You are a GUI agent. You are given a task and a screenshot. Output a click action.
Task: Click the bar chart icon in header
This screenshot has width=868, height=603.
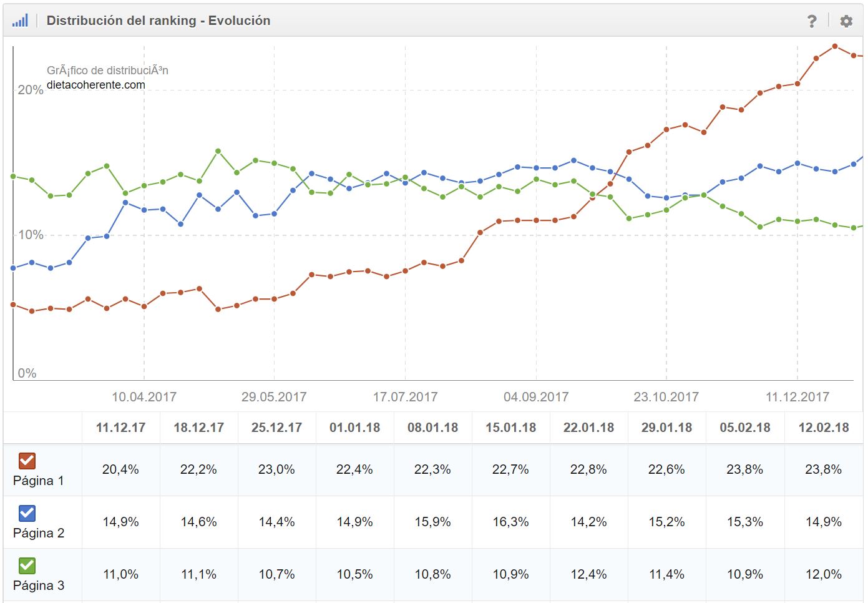click(20, 21)
